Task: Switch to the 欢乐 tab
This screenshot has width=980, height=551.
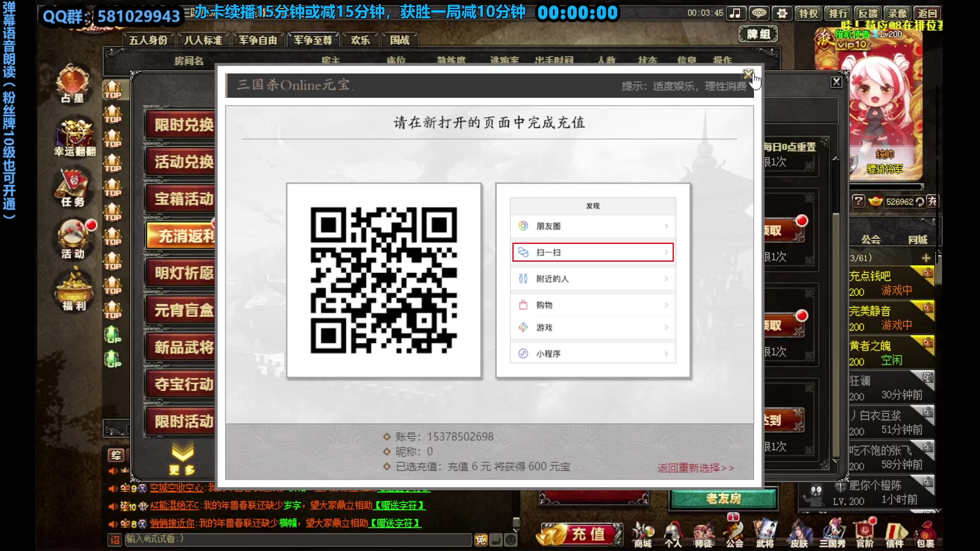Action: coord(360,40)
